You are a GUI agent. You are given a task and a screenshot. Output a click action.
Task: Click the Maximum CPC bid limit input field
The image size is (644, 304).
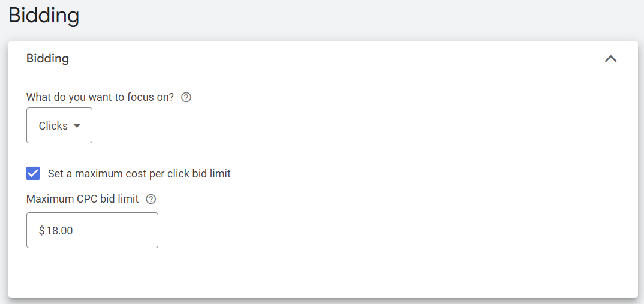click(92, 230)
